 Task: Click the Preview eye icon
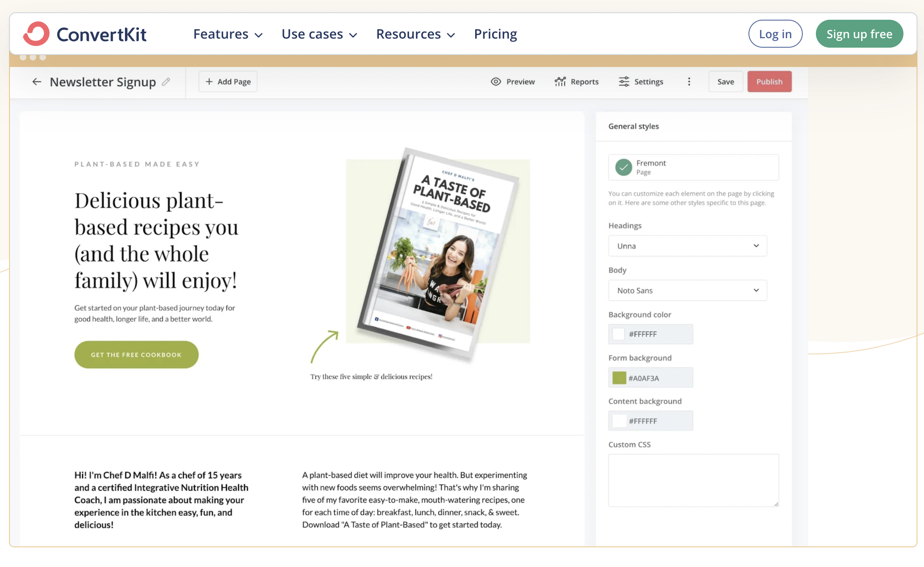pyautogui.click(x=496, y=82)
